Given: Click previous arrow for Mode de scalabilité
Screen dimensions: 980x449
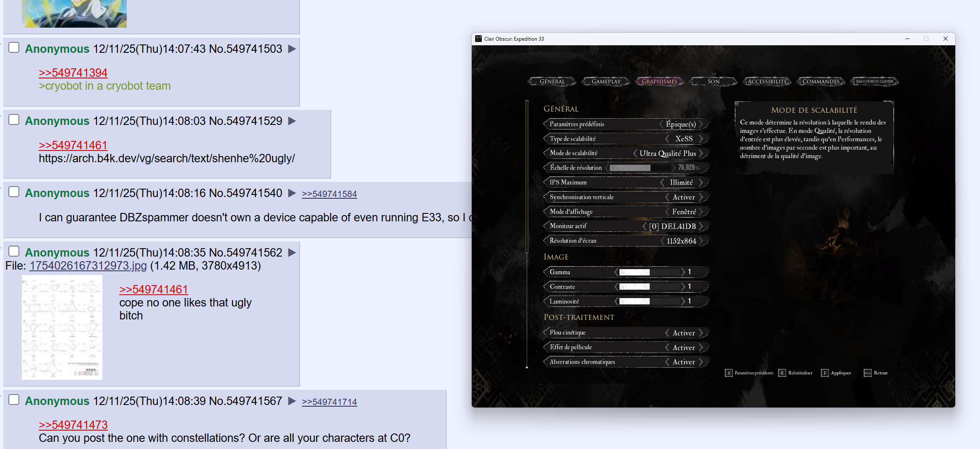Looking at the screenshot, I should [635, 153].
